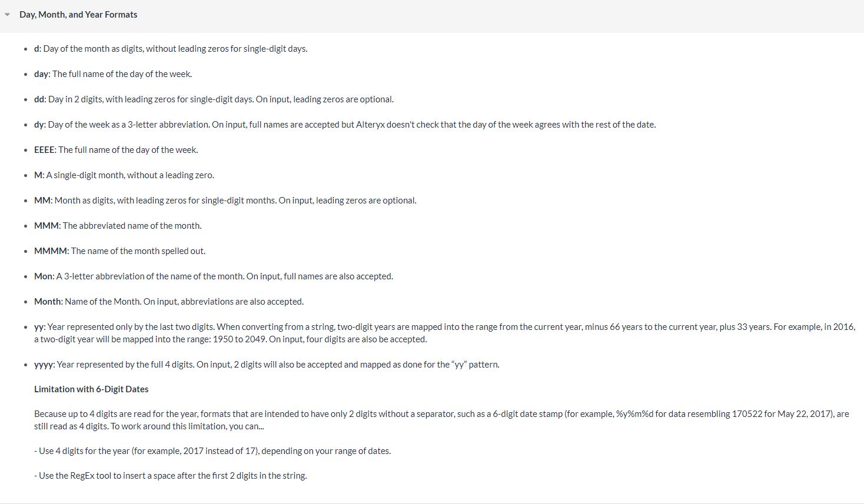Click the bold "Mon" format term
The height and width of the screenshot is (504, 864).
click(44, 276)
